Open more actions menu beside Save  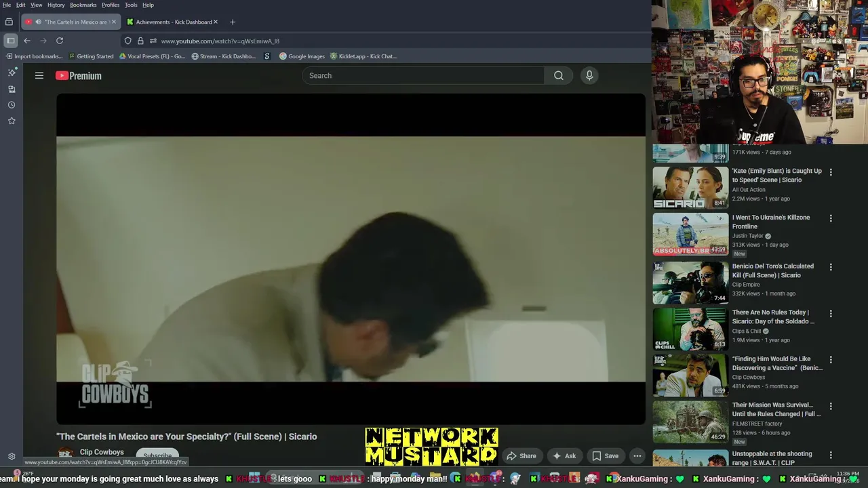[x=637, y=456]
